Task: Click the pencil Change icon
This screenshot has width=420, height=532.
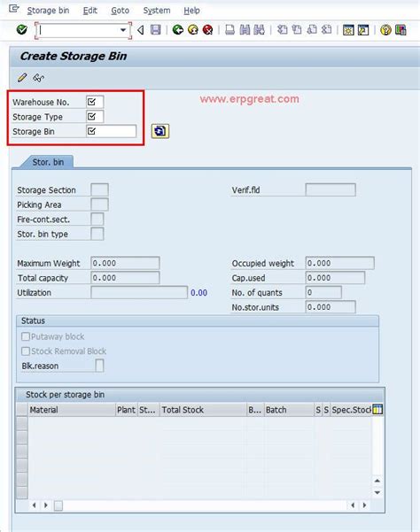Action: 22,78
